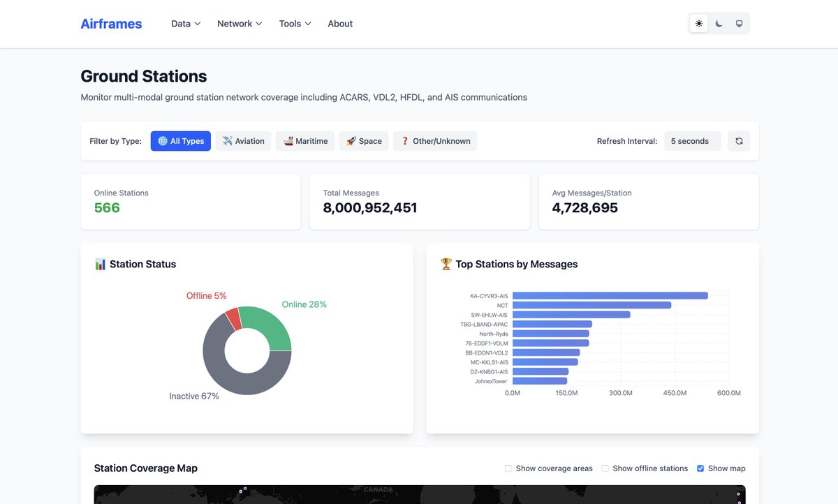Click the NCT bar in chart
Viewport: 838px width, 504px height.
[591, 305]
